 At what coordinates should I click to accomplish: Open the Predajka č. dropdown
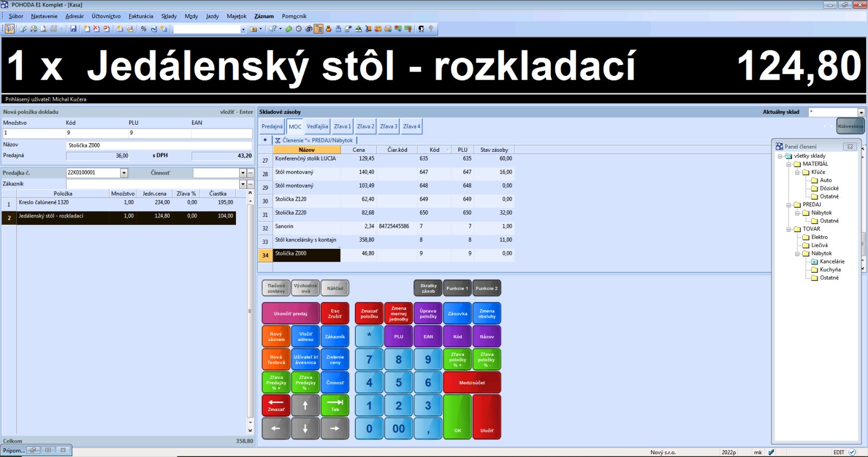[x=124, y=173]
